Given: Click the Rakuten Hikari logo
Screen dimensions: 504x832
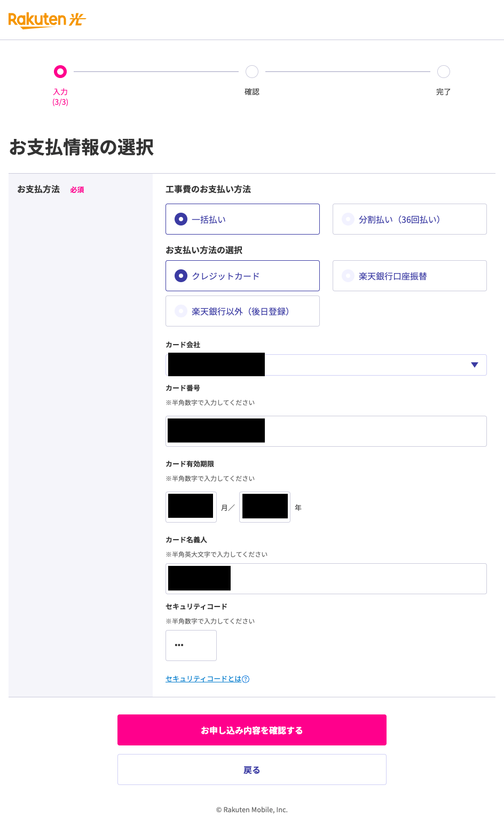Looking at the screenshot, I should pyautogui.click(x=47, y=20).
